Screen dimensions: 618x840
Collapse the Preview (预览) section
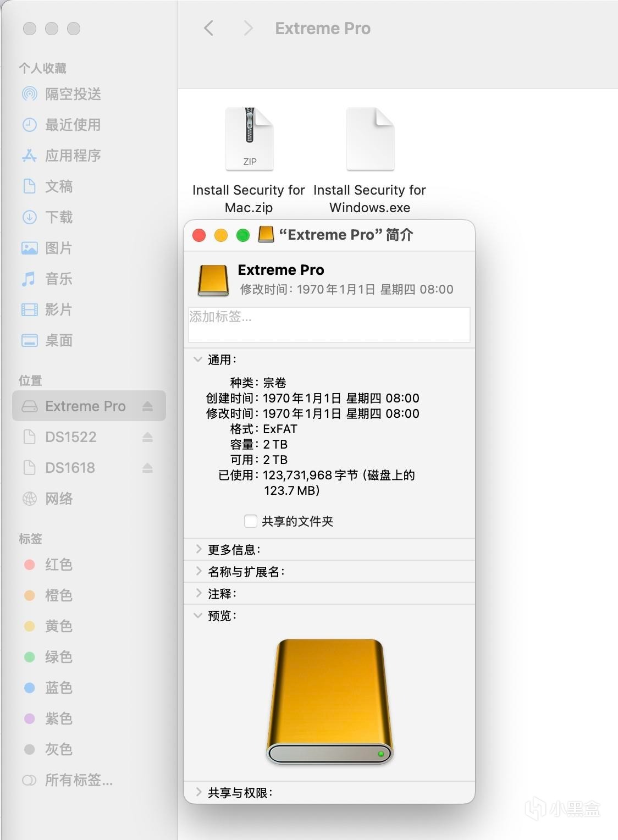[198, 616]
